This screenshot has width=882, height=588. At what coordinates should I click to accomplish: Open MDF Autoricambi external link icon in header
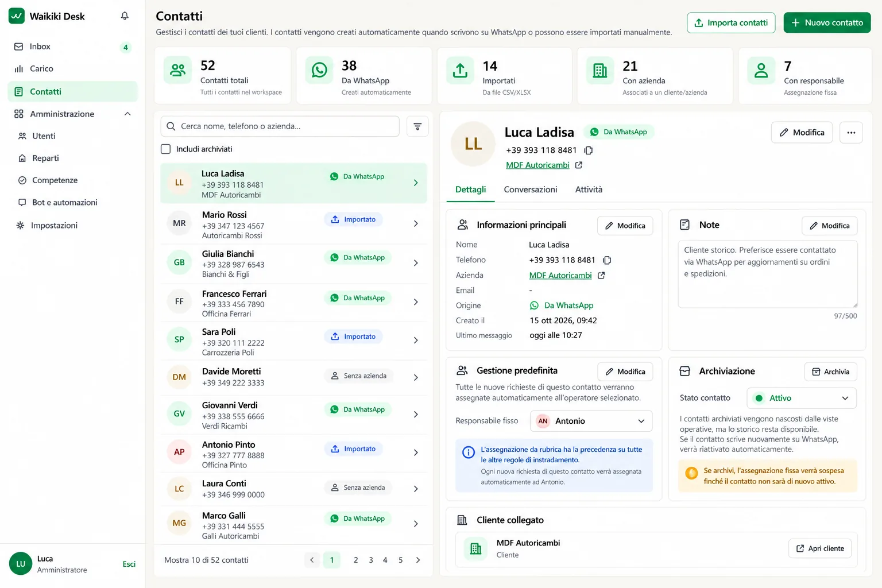point(579,165)
